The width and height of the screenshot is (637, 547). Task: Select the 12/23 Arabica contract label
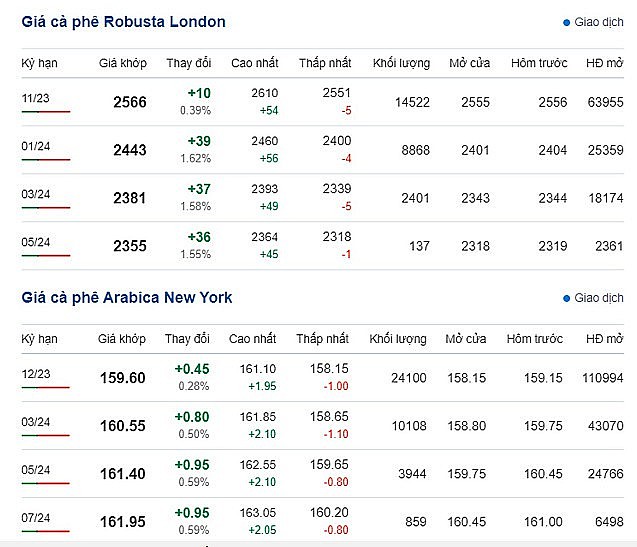(35, 374)
